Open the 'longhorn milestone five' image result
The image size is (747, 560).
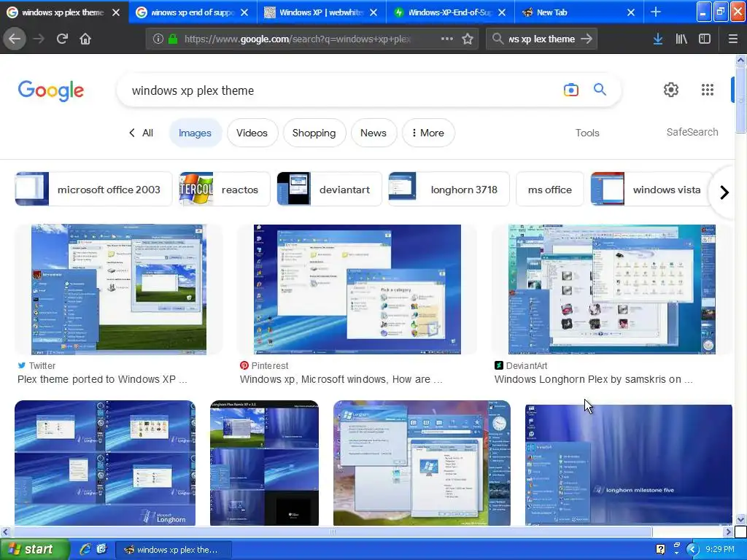click(628, 464)
